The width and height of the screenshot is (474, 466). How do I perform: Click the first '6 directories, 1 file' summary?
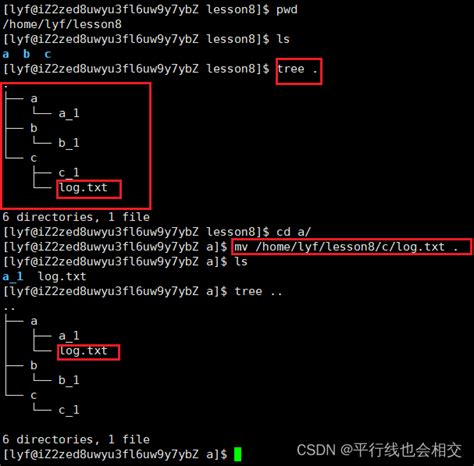coord(76,217)
